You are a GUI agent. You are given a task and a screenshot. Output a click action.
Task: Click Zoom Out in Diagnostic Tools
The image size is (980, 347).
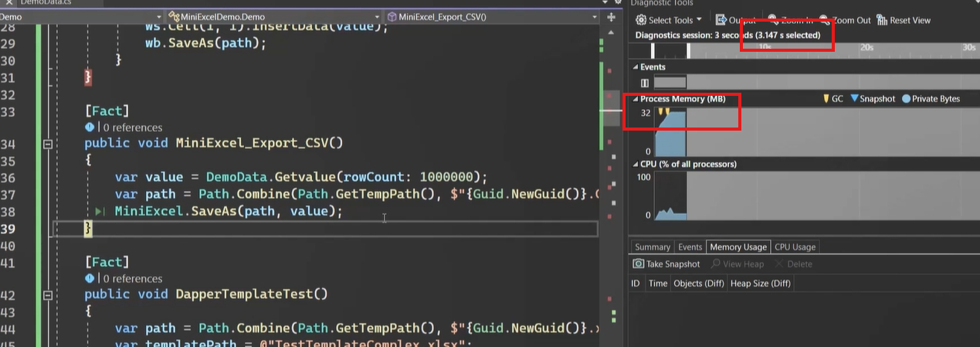[x=846, y=20]
